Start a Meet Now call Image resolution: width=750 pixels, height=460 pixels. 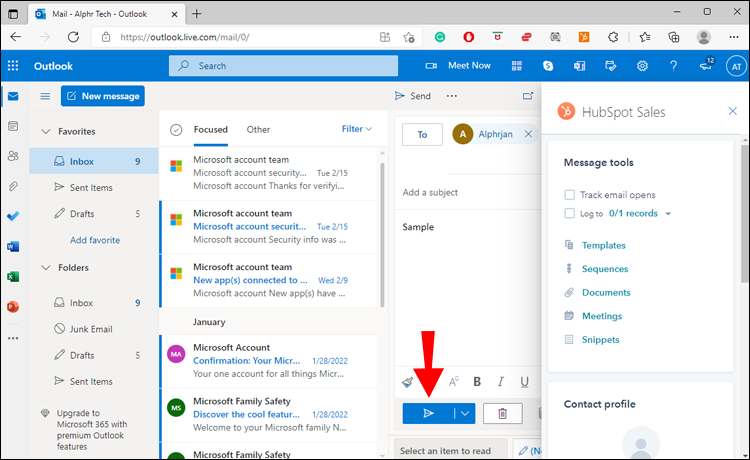[x=458, y=66]
